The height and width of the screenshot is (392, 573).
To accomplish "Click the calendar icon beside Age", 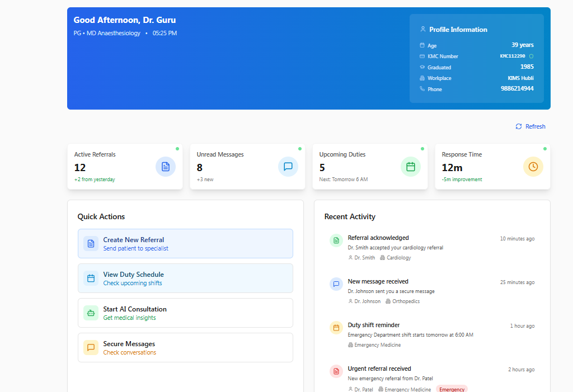I will pyautogui.click(x=422, y=45).
